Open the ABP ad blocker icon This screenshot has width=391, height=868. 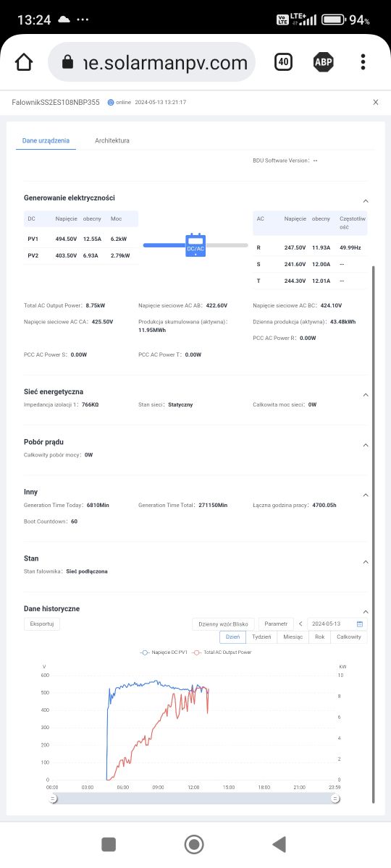pos(323,62)
